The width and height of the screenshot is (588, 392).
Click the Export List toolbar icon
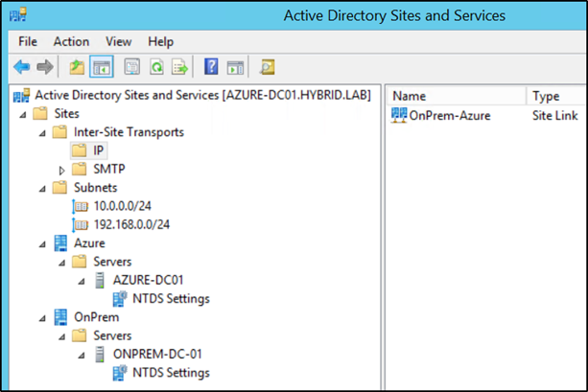click(180, 67)
